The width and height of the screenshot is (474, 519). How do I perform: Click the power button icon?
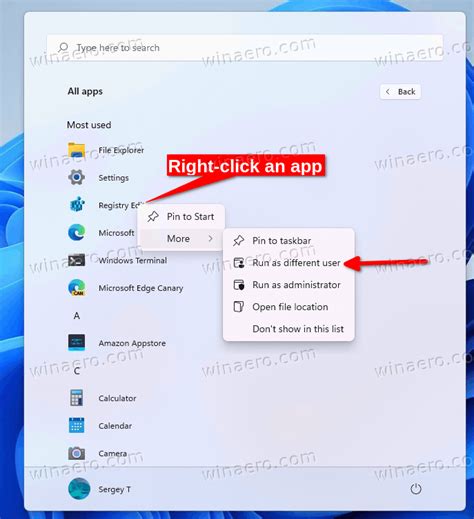416,489
